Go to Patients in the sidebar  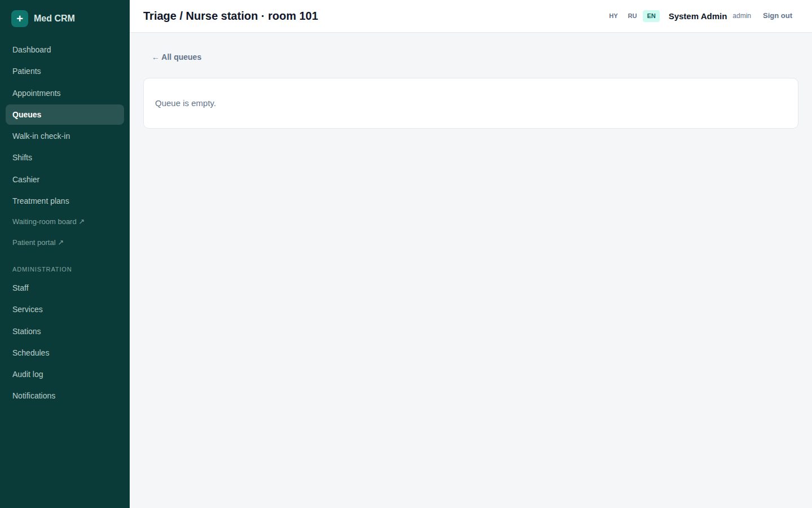click(65, 71)
